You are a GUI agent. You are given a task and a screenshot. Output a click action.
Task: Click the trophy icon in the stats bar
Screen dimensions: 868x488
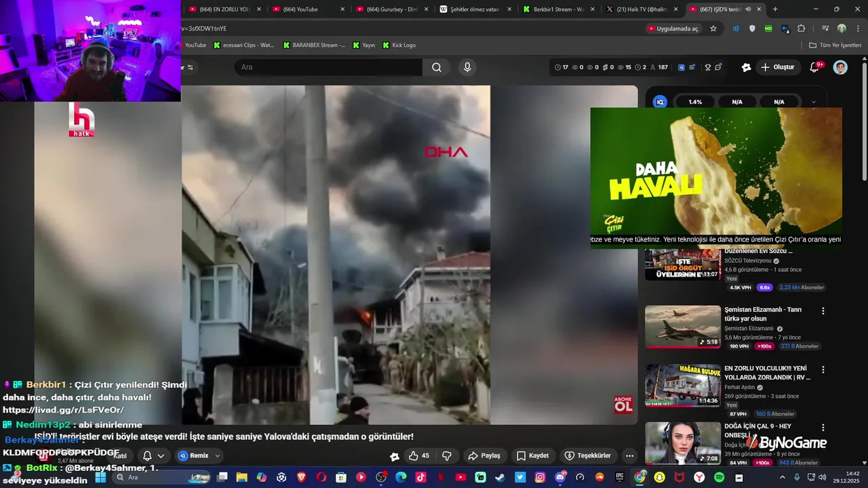pos(707,67)
